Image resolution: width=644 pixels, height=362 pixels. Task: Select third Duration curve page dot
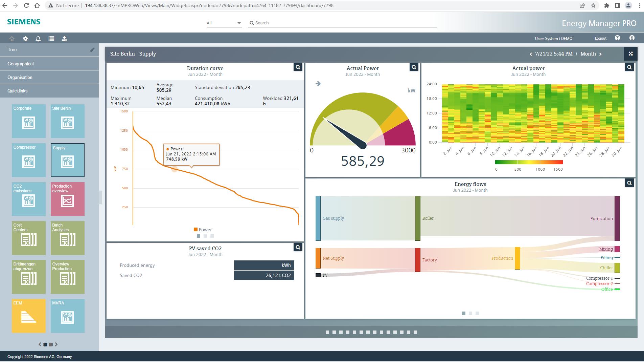click(x=212, y=236)
